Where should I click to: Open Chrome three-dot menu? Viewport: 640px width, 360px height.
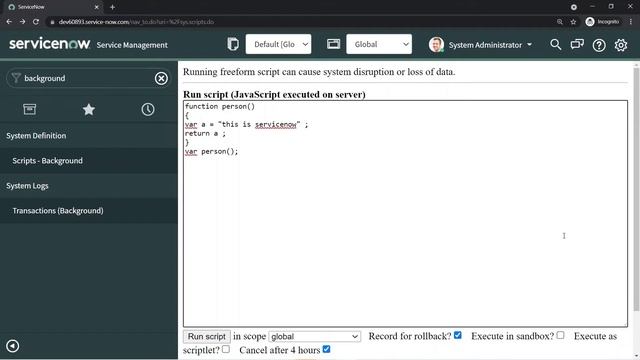click(x=631, y=22)
